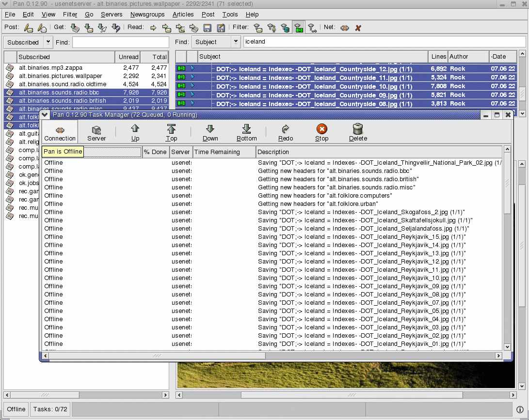Move selected task to Top of queue
529x420 pixels.
coord(171,132)
